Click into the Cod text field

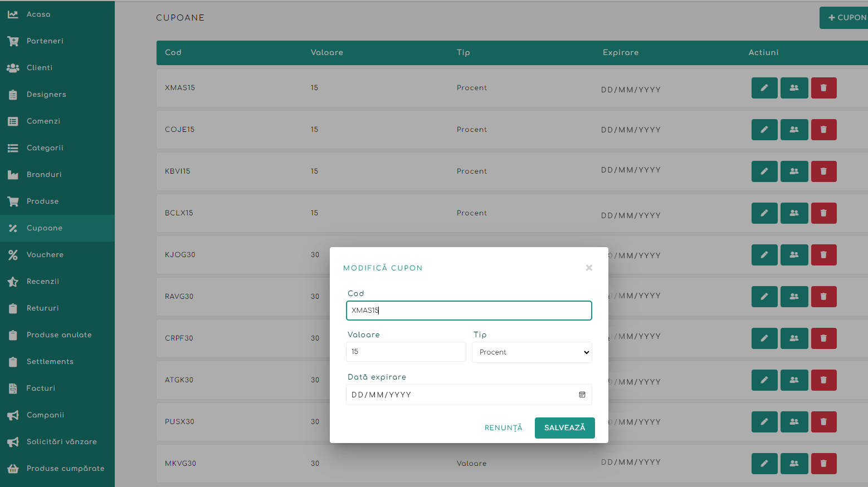(468, 311)
